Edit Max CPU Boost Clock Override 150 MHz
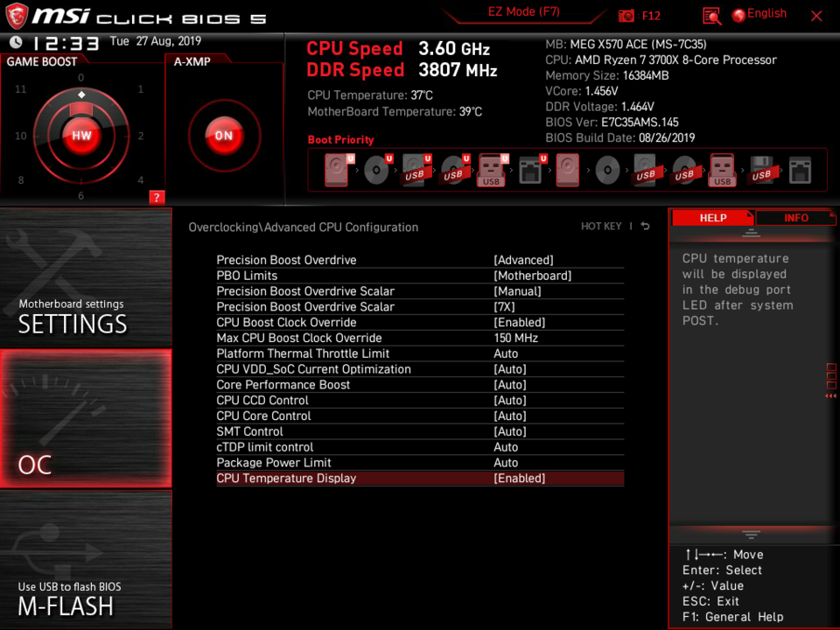Screen dimensions: 840x630 516,338
